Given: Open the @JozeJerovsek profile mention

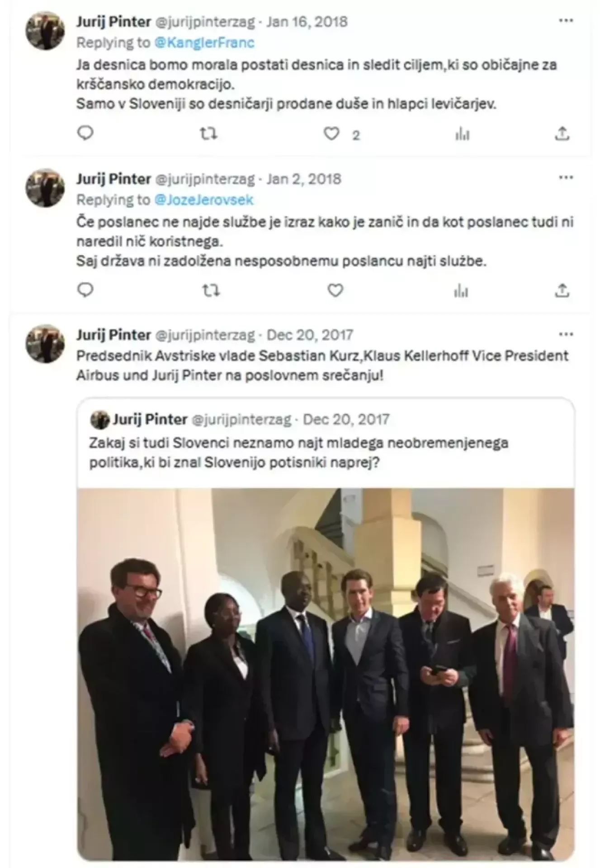Looking at the screenshot, I should coord(204,199).
